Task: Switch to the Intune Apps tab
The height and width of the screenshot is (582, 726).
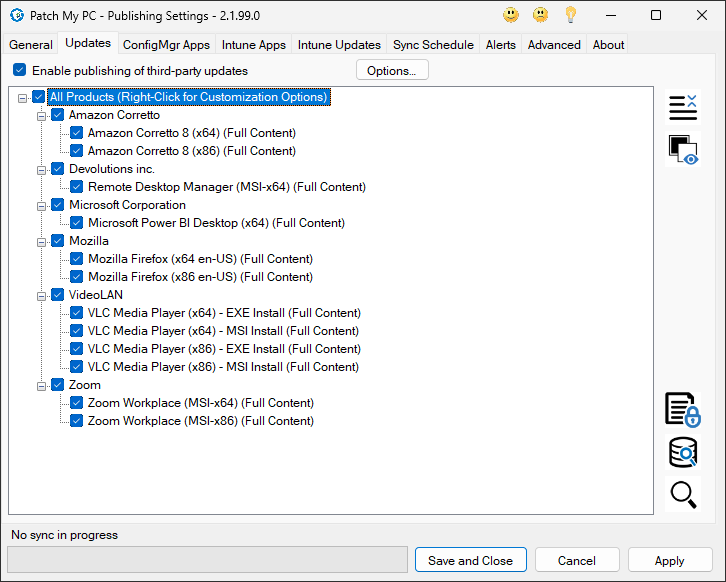Action: pos(253,45)
